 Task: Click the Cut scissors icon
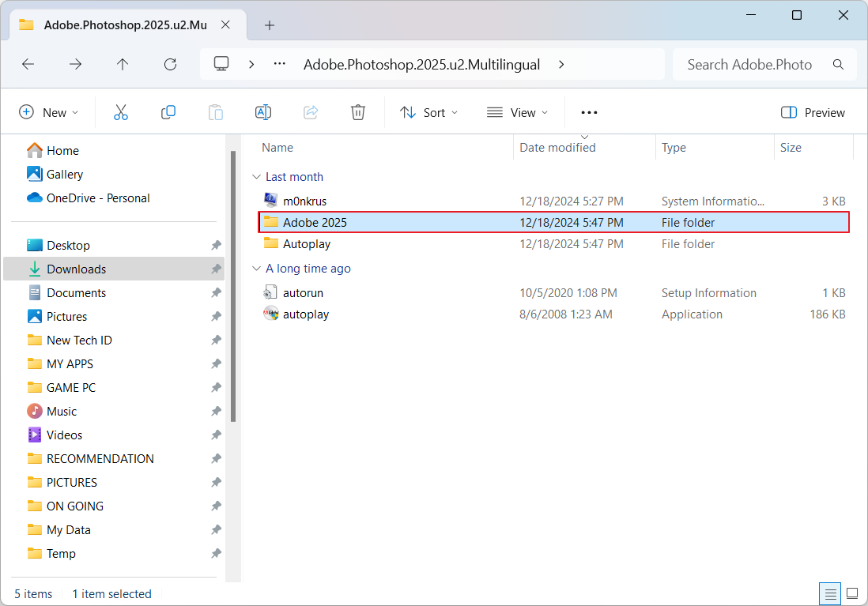click(121, 112)
